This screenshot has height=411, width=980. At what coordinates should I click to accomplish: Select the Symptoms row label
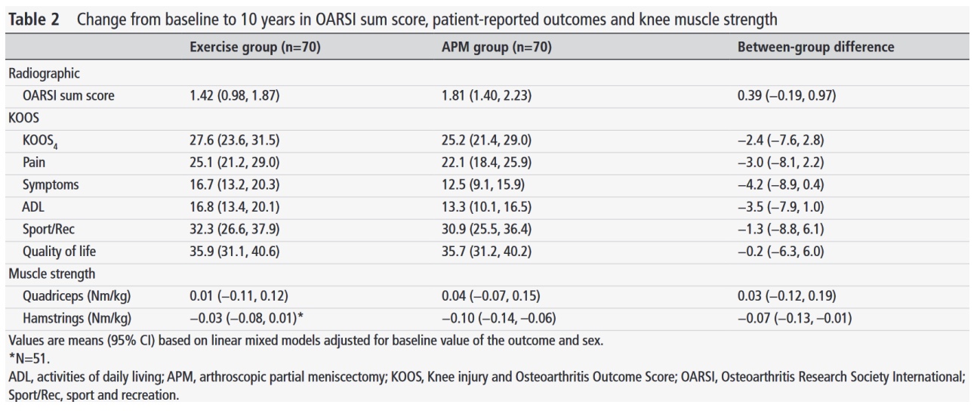(51, 185)
